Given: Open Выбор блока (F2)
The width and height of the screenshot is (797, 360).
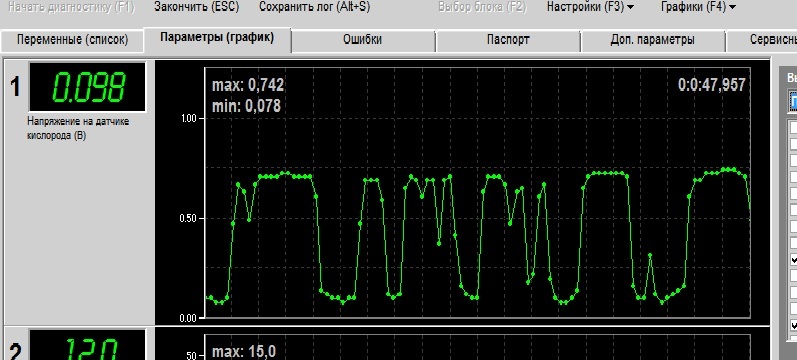Looking at the screenshot, I should click(x=482, y=7).
